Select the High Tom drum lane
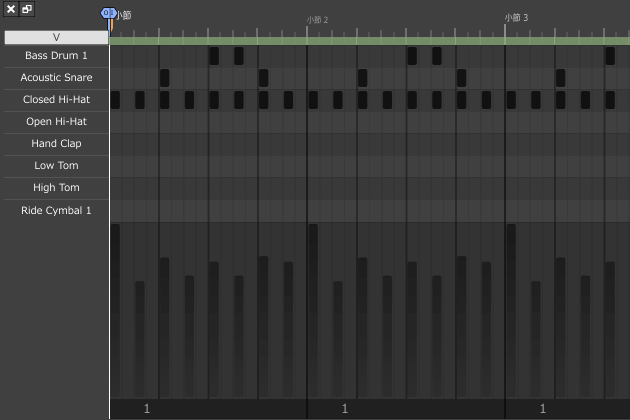630x420 pixels. pyautogui.click(x=56, y=188)
